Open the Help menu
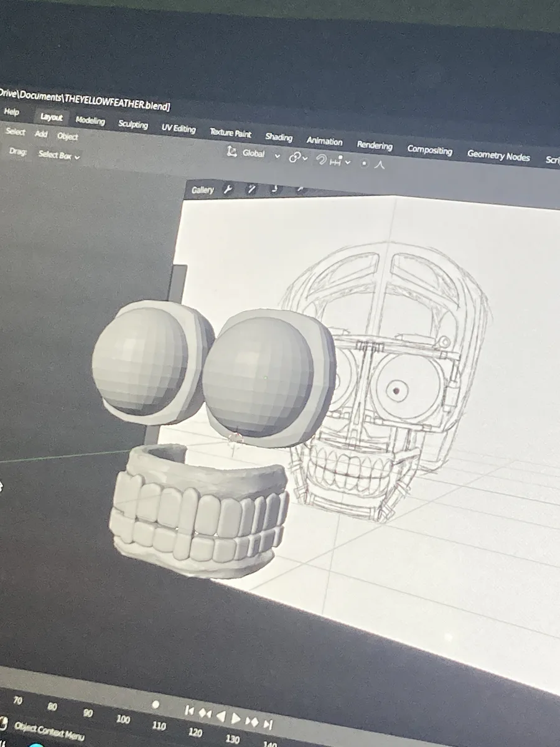This screenshot has height=747, width=560. point(11,112)
